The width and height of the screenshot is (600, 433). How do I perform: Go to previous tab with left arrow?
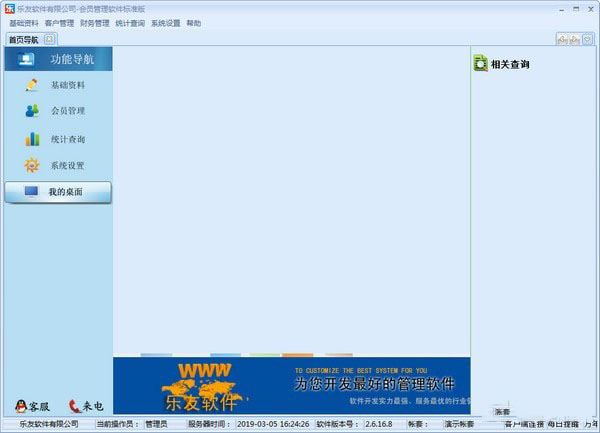[562, 39]
